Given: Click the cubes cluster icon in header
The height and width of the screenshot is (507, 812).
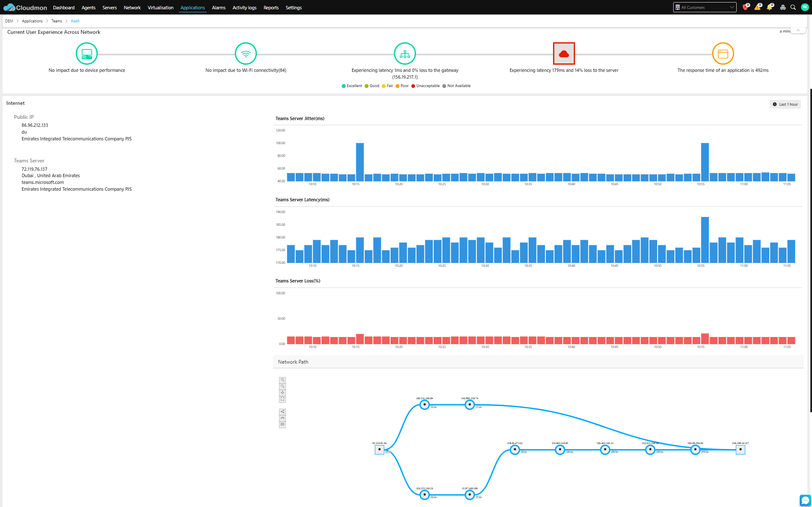Looking at the screenshot, I should 783,7.
